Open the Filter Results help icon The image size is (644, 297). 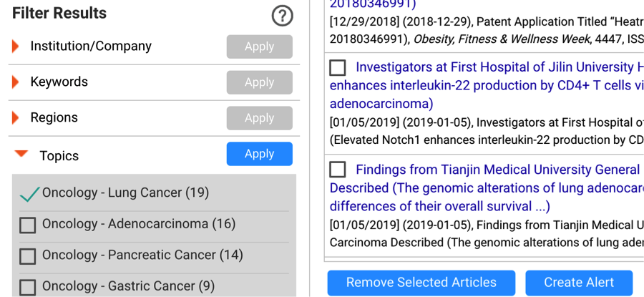[x=283, y=16]
